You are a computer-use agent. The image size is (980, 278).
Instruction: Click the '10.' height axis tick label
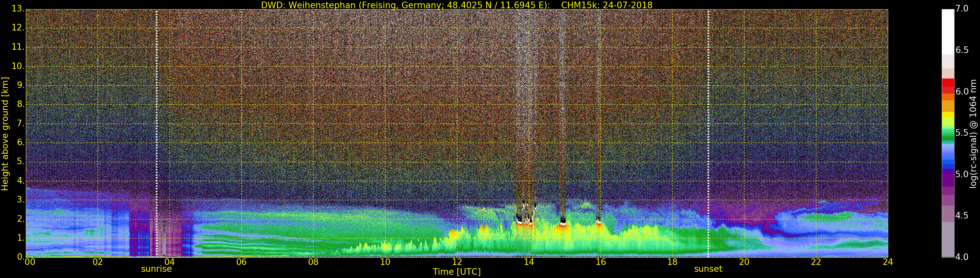click(18, 66)
